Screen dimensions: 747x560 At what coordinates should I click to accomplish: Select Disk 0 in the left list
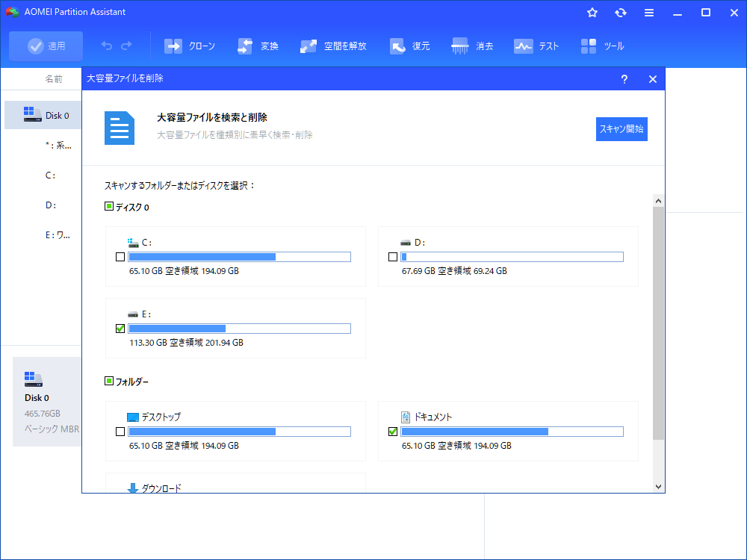tap(43, 115)
